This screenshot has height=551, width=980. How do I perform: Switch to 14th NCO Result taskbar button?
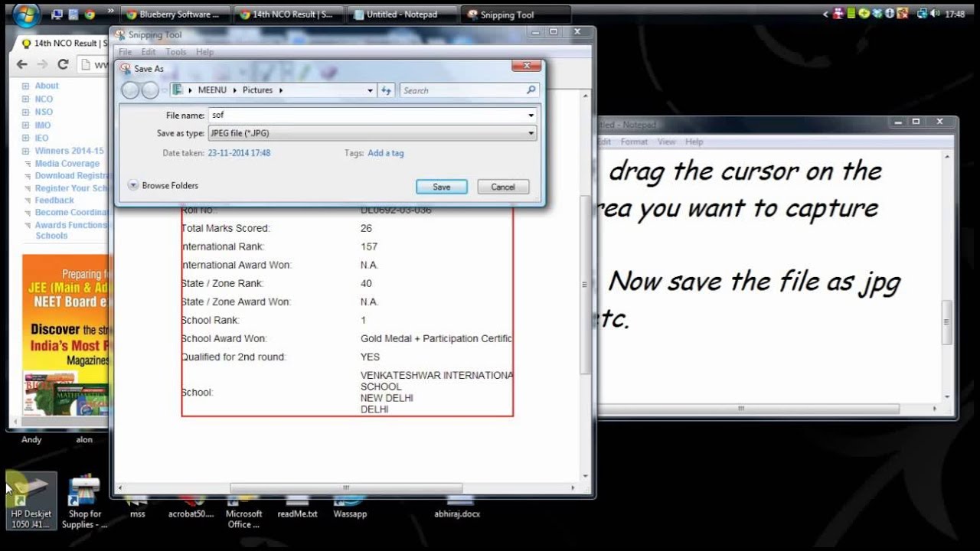tap(288, 15)
